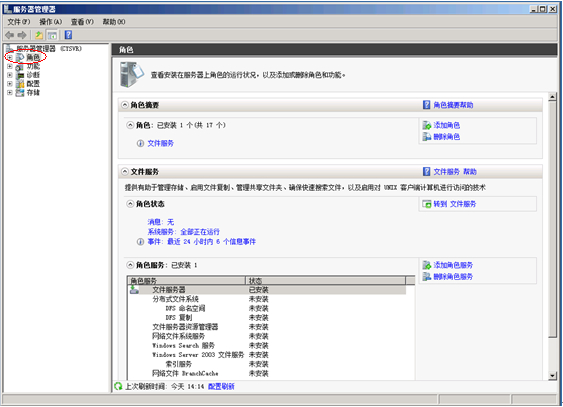The width and height of the screenshot is (563, 407).
Task: Expand the 角色 tree node
Action: [x=10, y=57]
